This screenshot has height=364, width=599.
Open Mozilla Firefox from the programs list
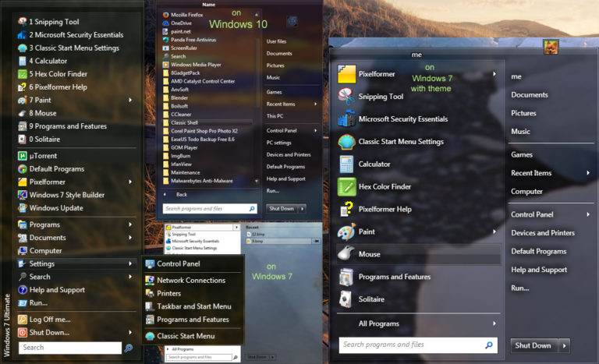[187, 15]
